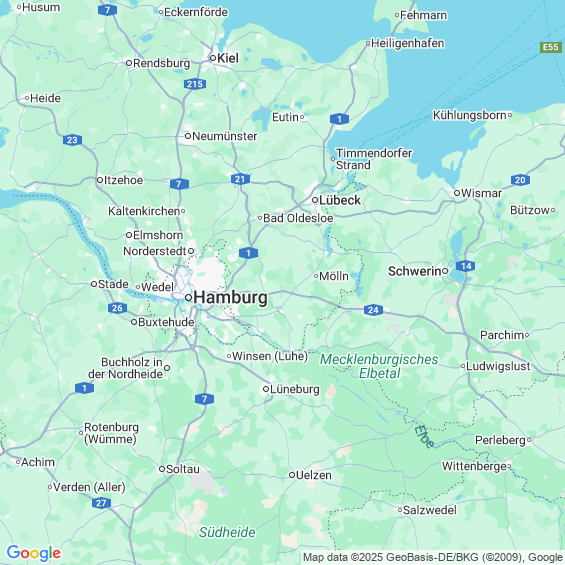
Task: Click the Elbe river label
Action: coord(424,437)
